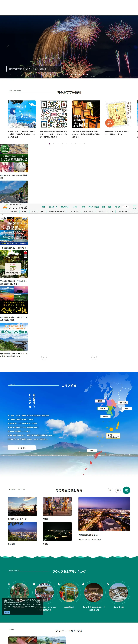This screenshot has width=138, height=644.
Task: Open the モデルコース menu item
Action: click(53, 207)
